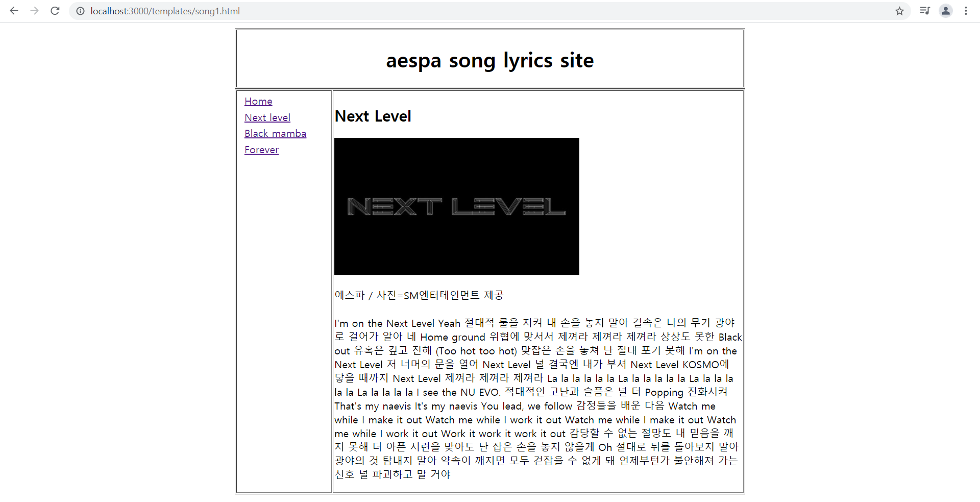Bookmark this page with the star icon
Image resolution: width=980 pixels, height=502 pixels.
[899, 11]
